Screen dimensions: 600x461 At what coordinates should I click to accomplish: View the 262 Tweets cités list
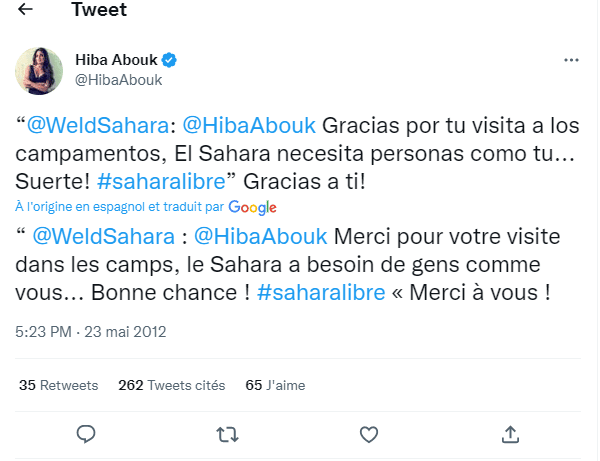point(171,385)
